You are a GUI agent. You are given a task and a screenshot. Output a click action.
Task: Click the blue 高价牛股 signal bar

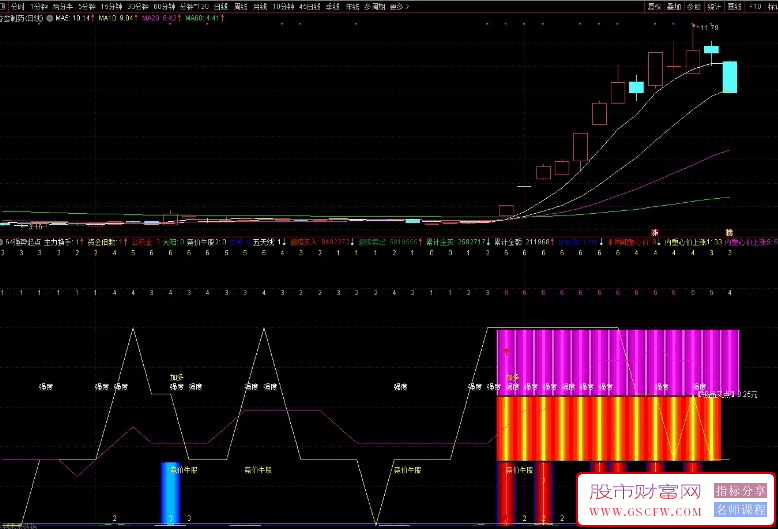click(170, 491)
